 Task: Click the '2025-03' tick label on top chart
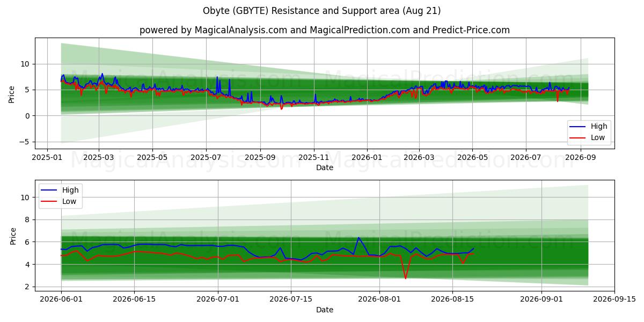coord(99,158)
